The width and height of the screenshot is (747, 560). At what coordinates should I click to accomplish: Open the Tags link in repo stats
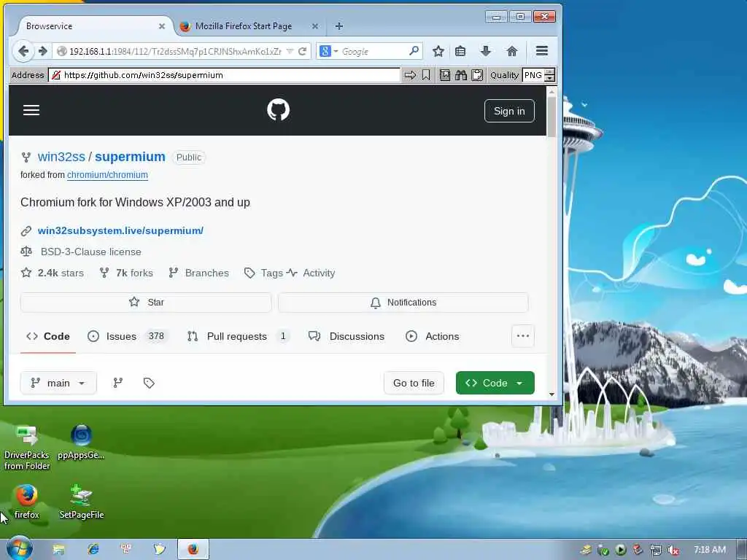[x=263, y=273]
